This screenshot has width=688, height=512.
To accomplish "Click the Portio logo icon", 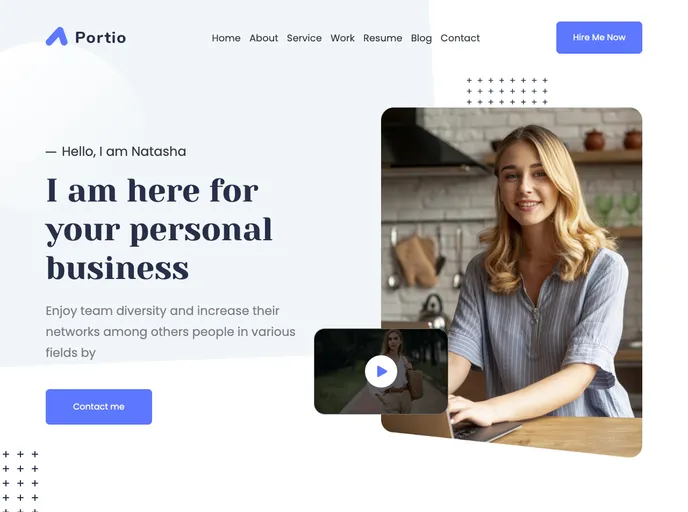I will (57, 37).
